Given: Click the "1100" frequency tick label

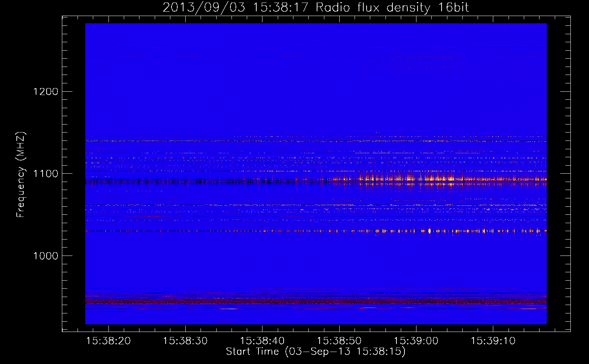Looking at the screenshot, I should tap(46, 174).
